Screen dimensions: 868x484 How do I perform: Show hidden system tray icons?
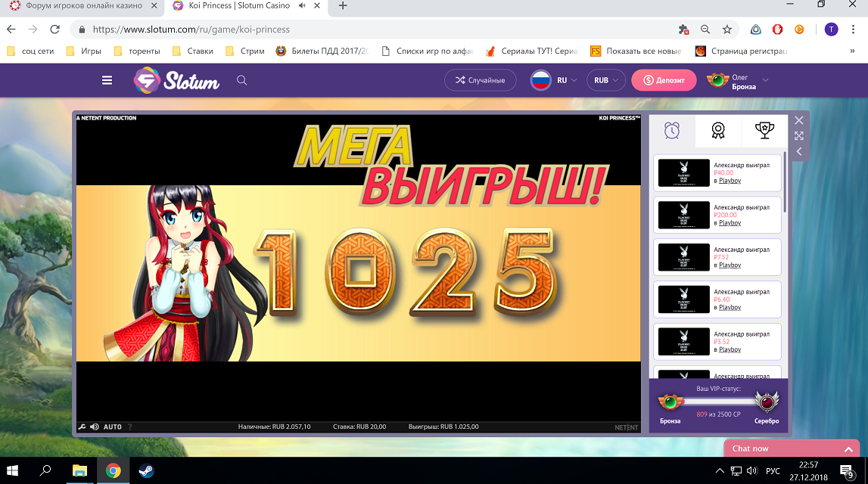pyautogui.click(x=720, y=470)
